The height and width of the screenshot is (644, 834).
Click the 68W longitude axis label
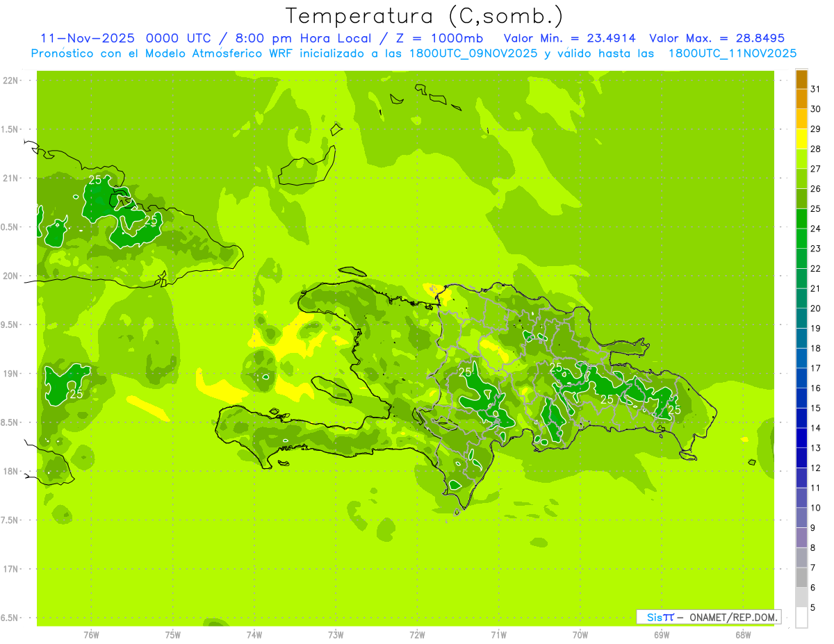pyautogui.click(x=743, y=635)
